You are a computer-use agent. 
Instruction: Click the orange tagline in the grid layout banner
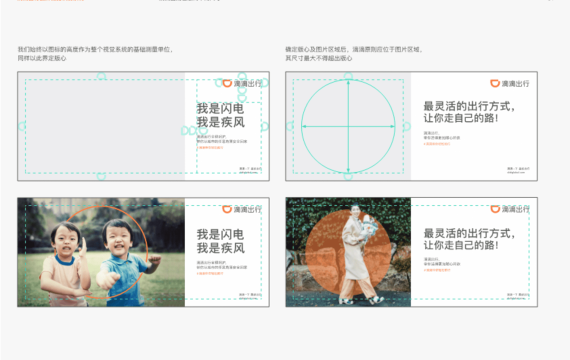pos(210,148)
